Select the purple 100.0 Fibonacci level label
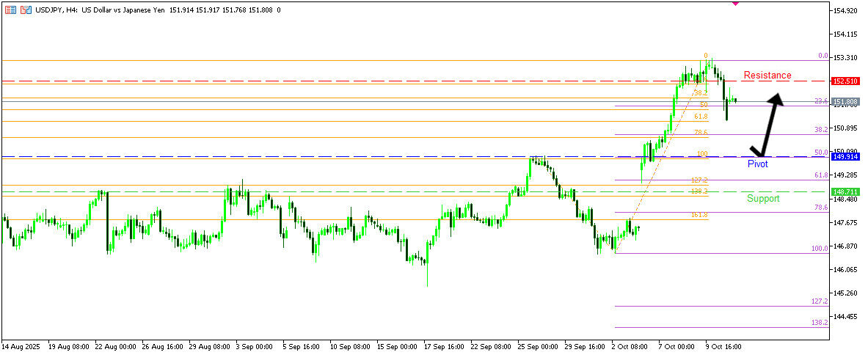 [x=819, y=249]
